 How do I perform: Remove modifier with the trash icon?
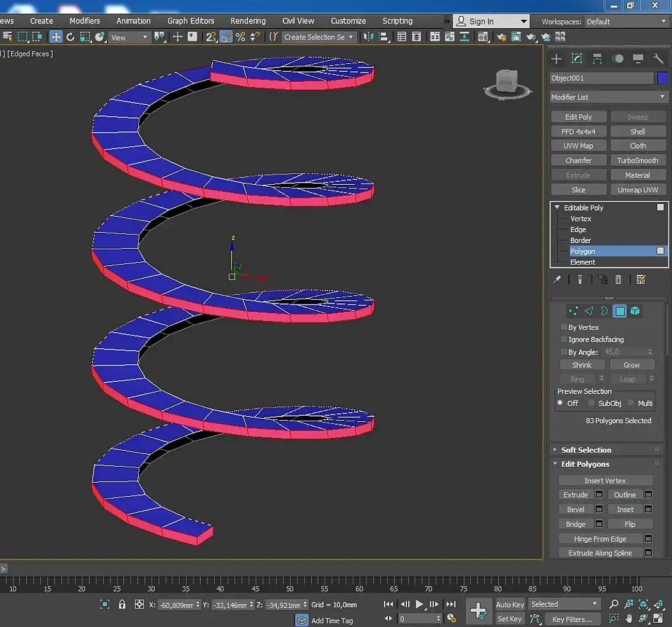pos(619,280)
